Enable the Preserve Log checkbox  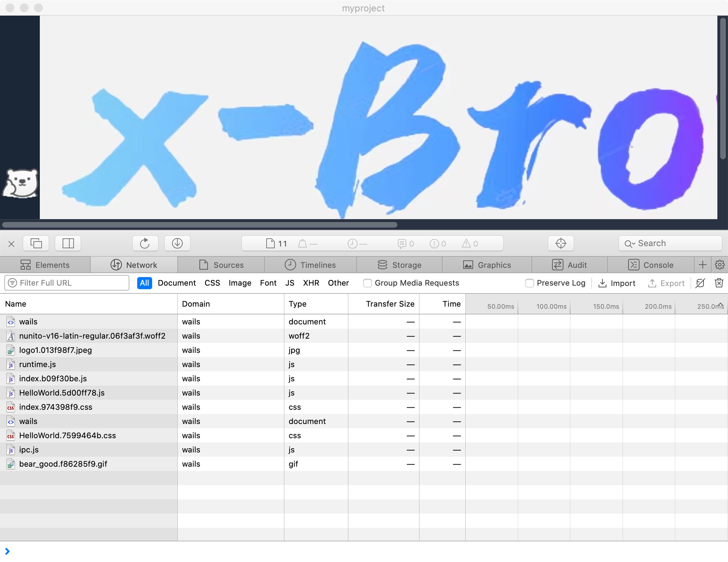coord(529,283)
